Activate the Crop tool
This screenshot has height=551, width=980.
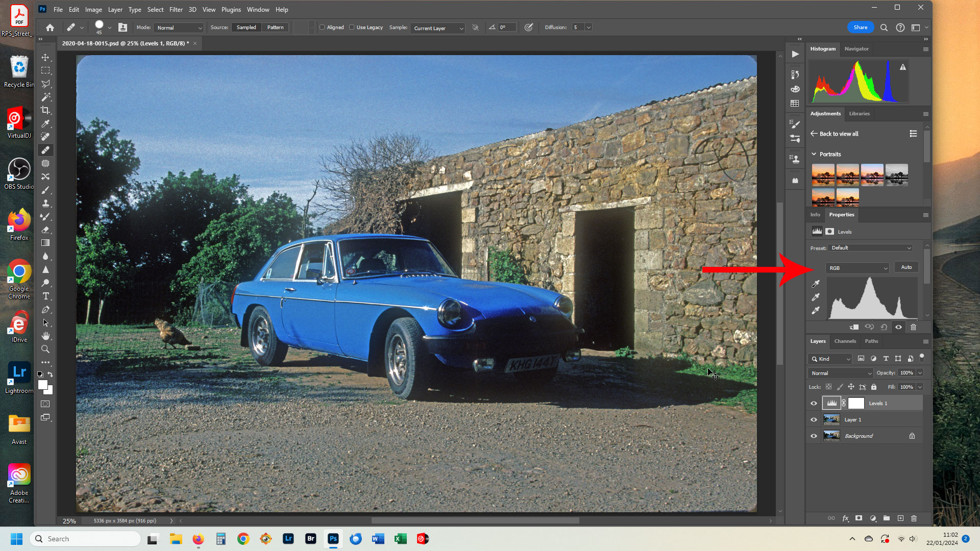coord(45,110)
